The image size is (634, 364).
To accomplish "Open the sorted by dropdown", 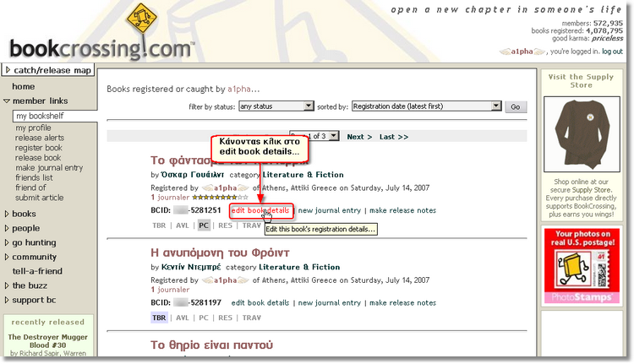I will 426,106.
